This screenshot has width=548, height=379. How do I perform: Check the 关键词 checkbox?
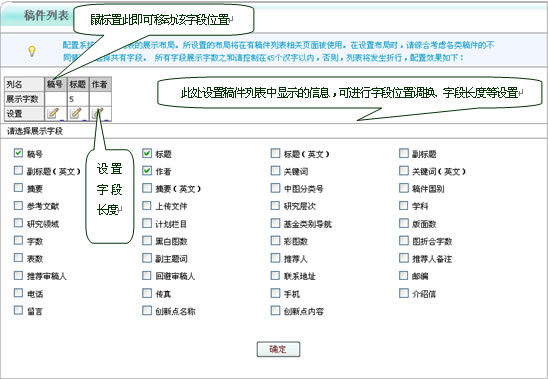pos(275,171)
